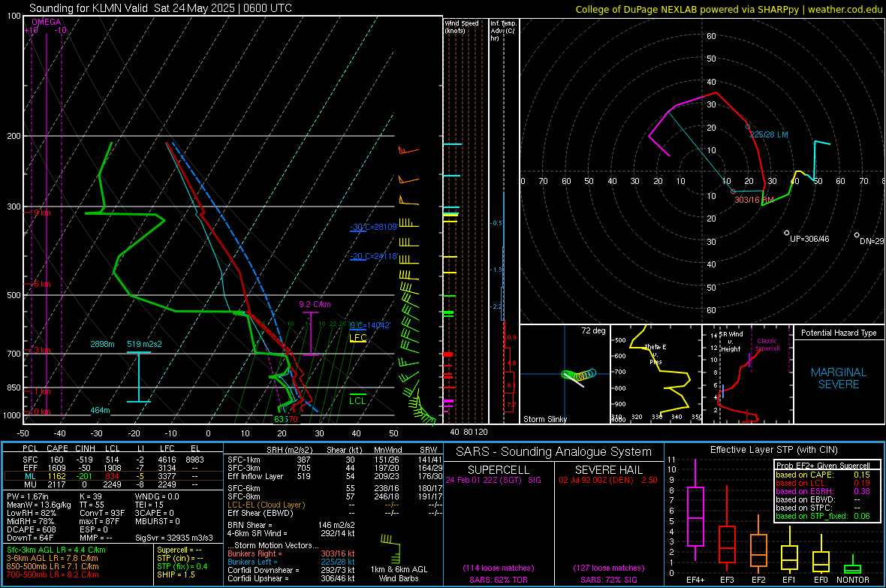This screenshot has height=588, width=886.
Task: Click the SHIP = 1.5 value
Action: [176, 574]
